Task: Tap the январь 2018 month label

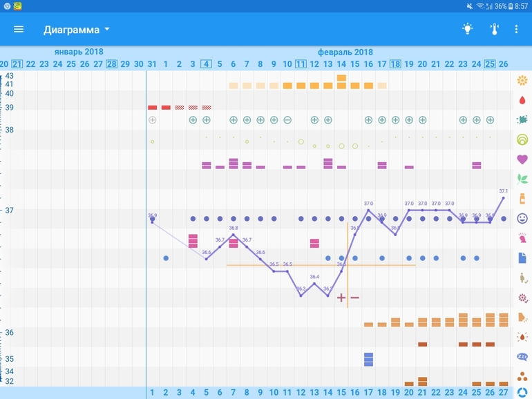Action: pos(79,52)
